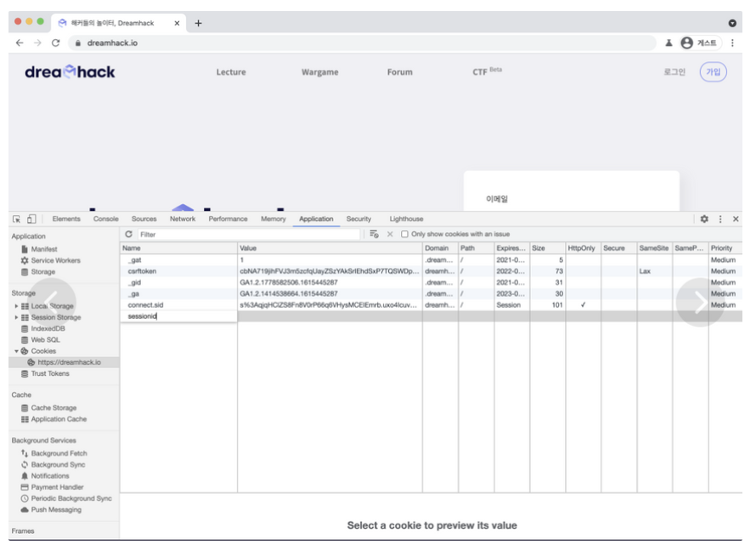Click sessionid name edit field
Viewport: 756px width, 556px height.
coord(178,316)
